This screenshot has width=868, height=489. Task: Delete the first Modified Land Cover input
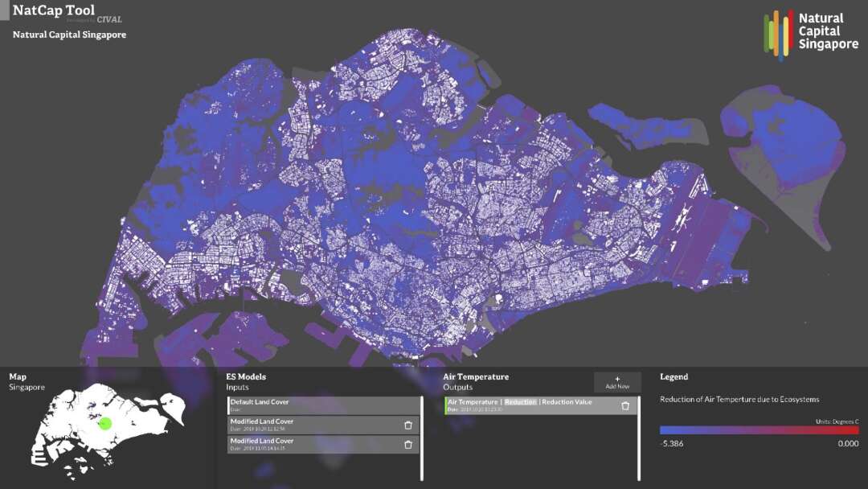(407, 425)
